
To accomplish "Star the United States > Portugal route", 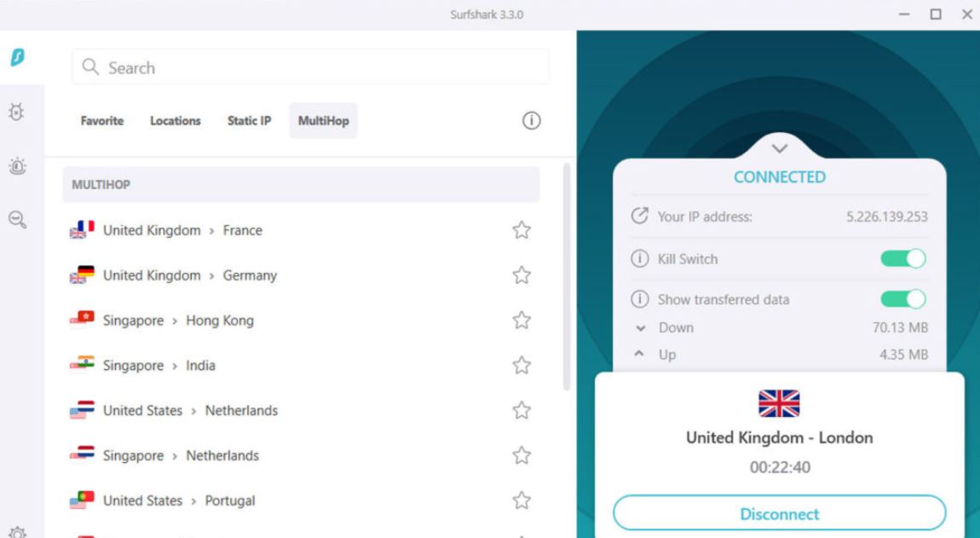I will coord(522,500).
